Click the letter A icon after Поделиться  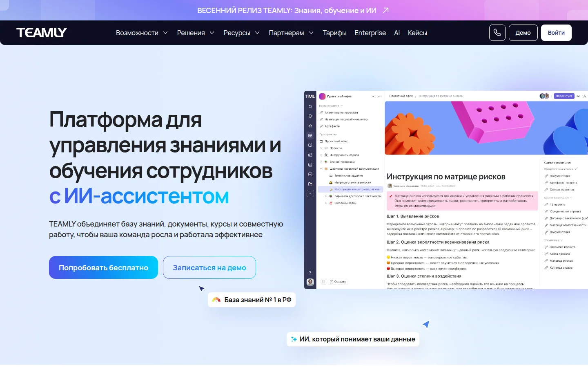coord(584,96)
